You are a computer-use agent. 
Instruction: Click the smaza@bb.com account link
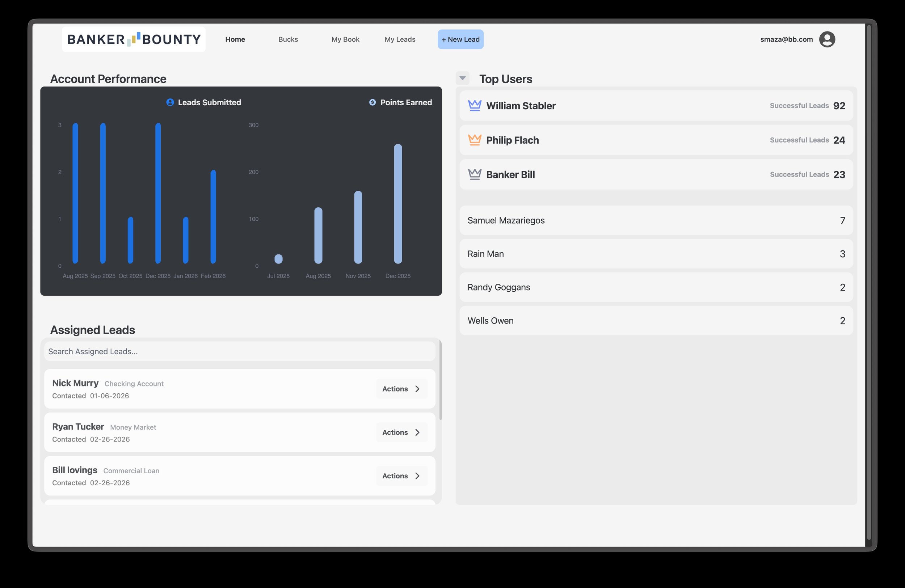(x=786, y=39)
